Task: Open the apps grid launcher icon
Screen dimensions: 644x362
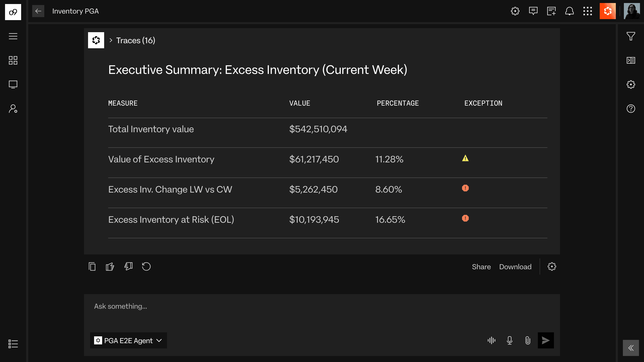Action: click(588, 11)
